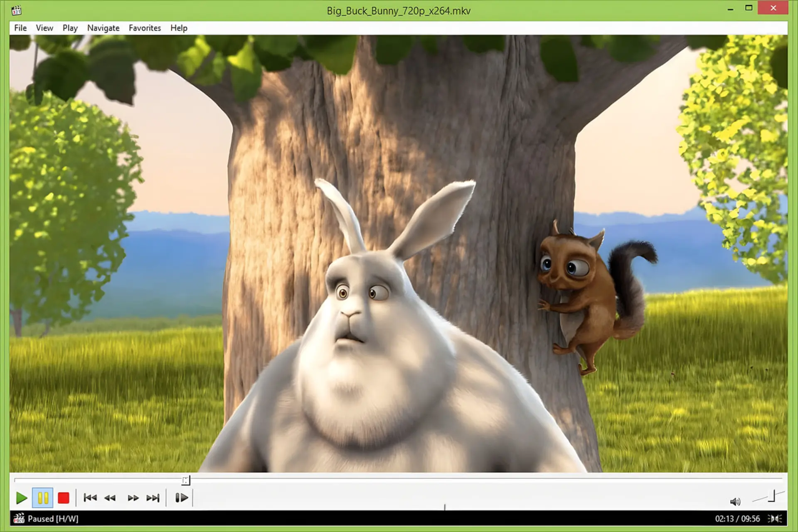Stop the video with the red Stop button
798x532 pixels.
(x=64, y=498)
